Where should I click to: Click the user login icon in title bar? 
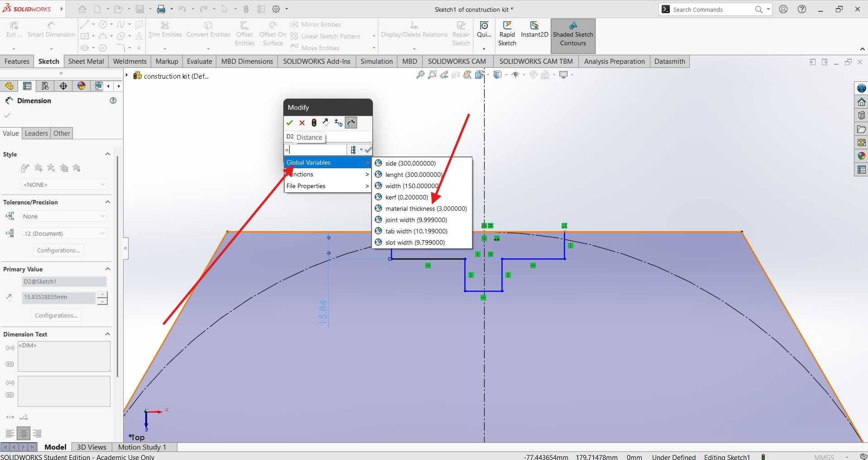tap(783, 9)
